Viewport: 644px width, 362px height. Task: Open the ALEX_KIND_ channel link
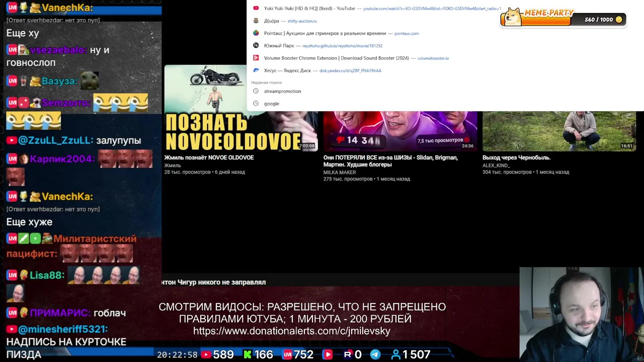pyautogui.click(x=496, y=165)
